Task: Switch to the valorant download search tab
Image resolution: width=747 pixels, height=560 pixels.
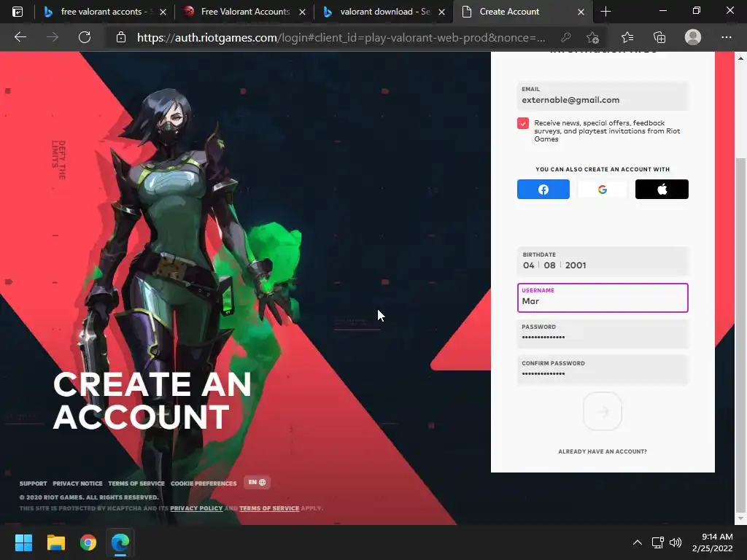Action: pyautogui.click(x=384, y=12)
